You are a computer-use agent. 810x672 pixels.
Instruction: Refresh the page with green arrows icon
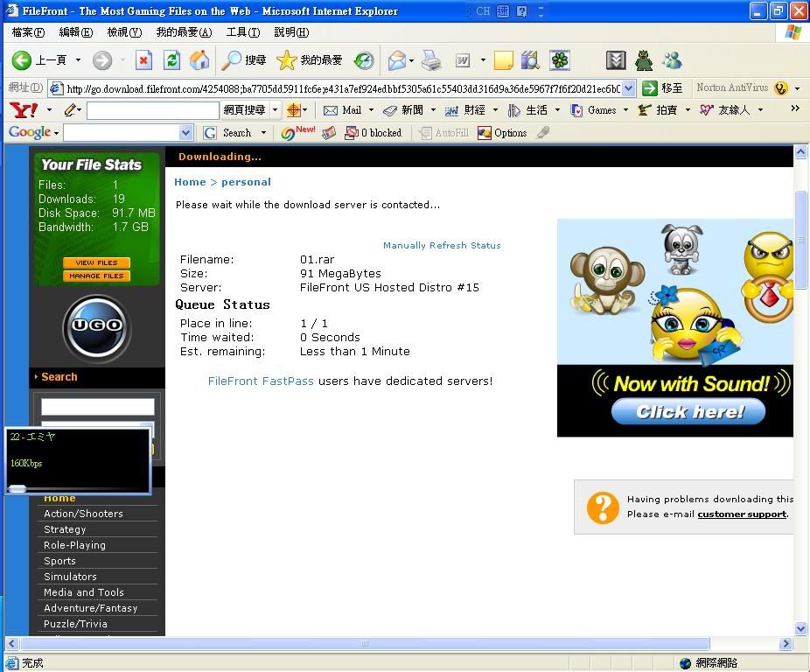[x=171, y=60]
